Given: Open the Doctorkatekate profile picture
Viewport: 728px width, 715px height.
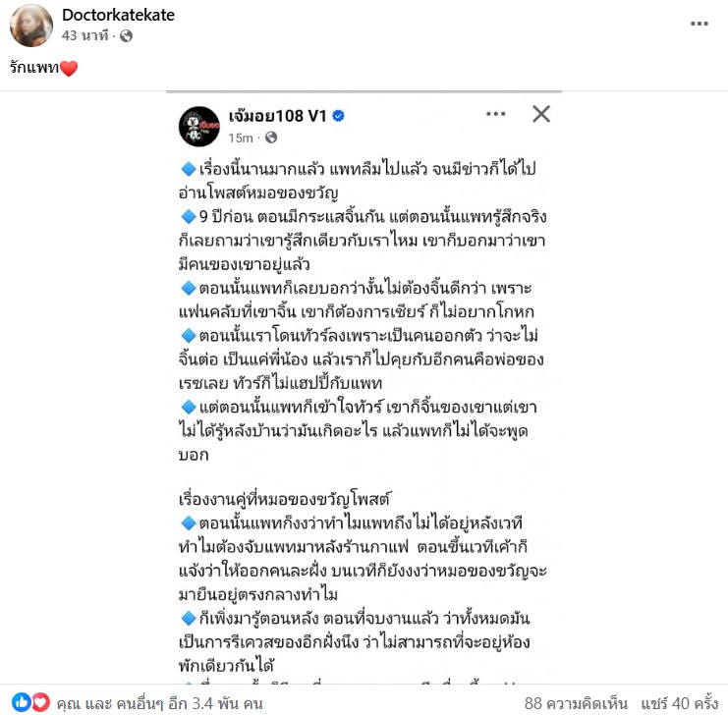Looking at the screenshot, I should pyautogui.click(x=31, y=26).
